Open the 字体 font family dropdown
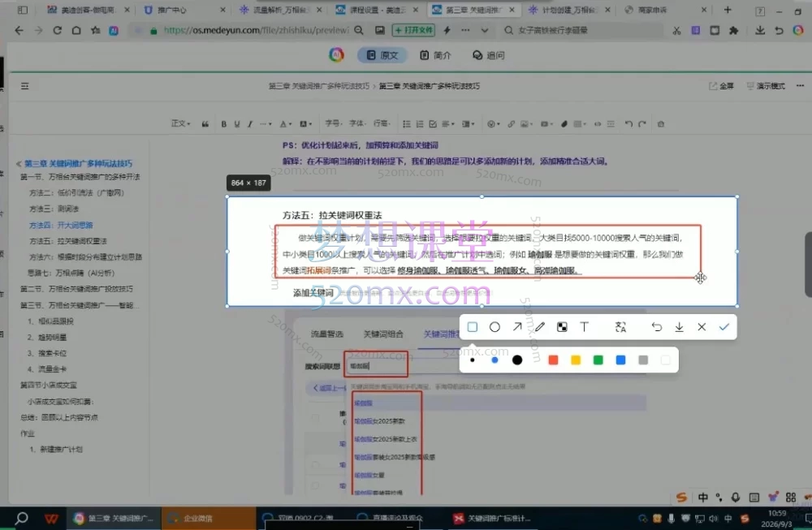The image size is (812, 530). click(x=356, y=123)
